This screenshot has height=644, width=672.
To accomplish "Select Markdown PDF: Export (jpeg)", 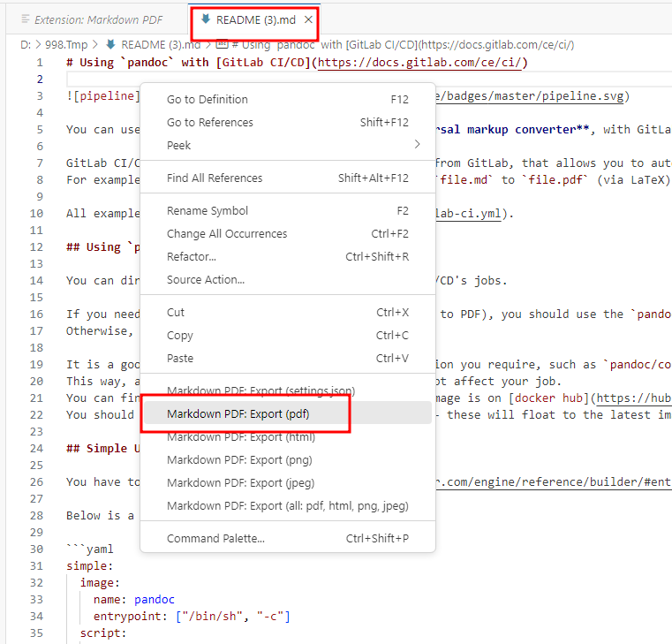I will point(288,483).
